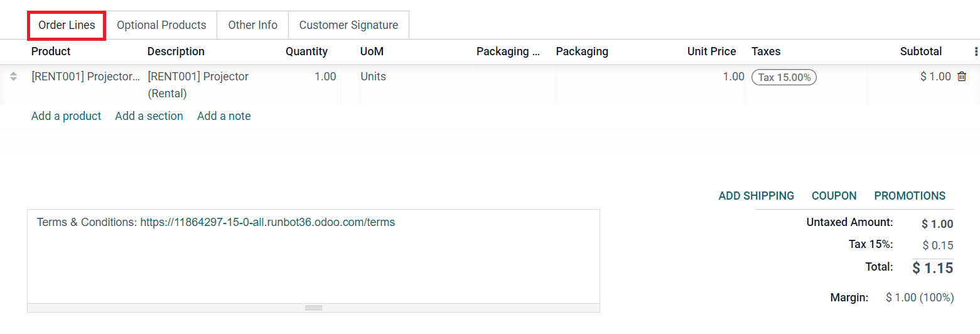
Task: Select the Tax 15.00% tag
Action: click(784, 77)
